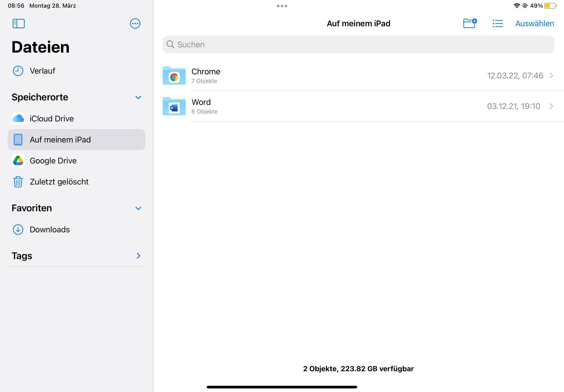
Task: Open Google Drive location
Action: (53, 161)
